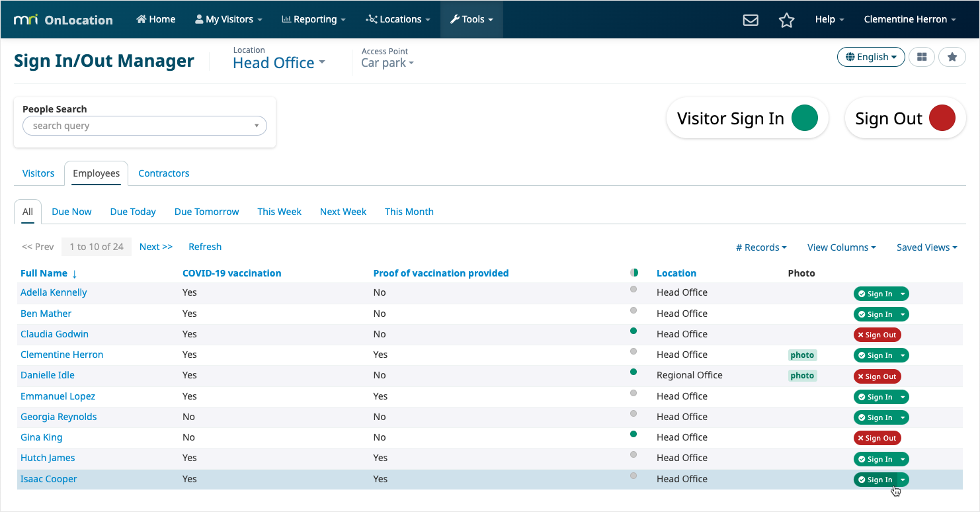Open the # Records dropdown
Screen dimensions: 980x512
point(761,247)
